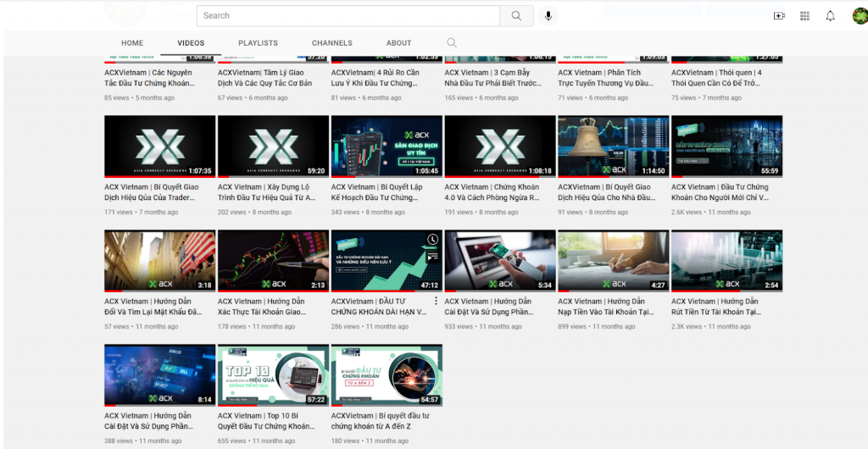Click the 2.6K views • 11 months ago text
The width and height of the screenshot is (868, 449).
click(x=711, y=212)
